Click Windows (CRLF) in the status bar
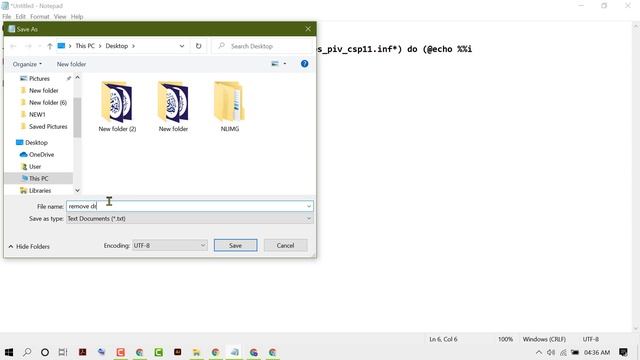The width and height of the screenshot is (640, 360). pos(544,339)
